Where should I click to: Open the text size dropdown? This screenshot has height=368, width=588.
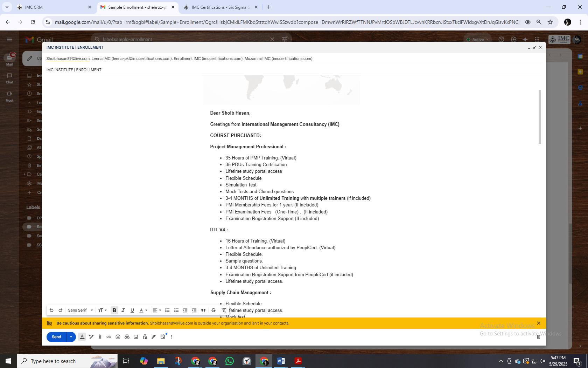click(x=102, y=310)
